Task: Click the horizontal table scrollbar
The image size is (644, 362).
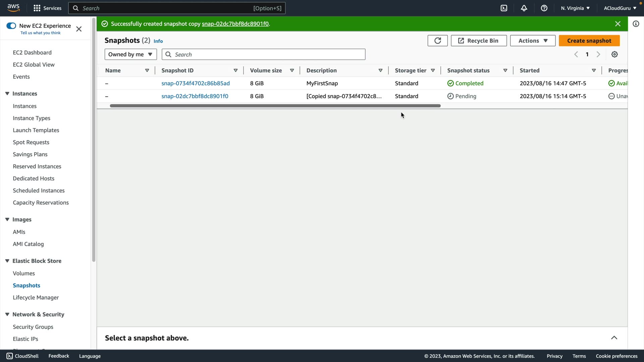Action: coord(275,106)
